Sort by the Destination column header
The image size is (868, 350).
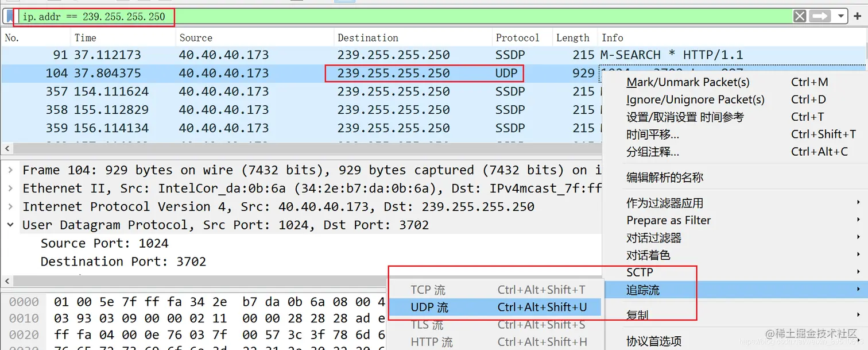tap(413, 38)
